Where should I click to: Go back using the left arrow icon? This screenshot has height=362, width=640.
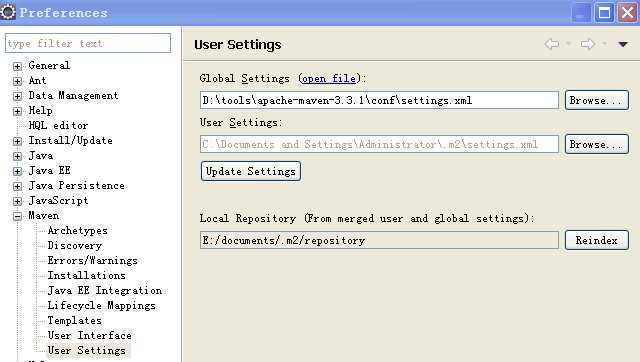551,44
